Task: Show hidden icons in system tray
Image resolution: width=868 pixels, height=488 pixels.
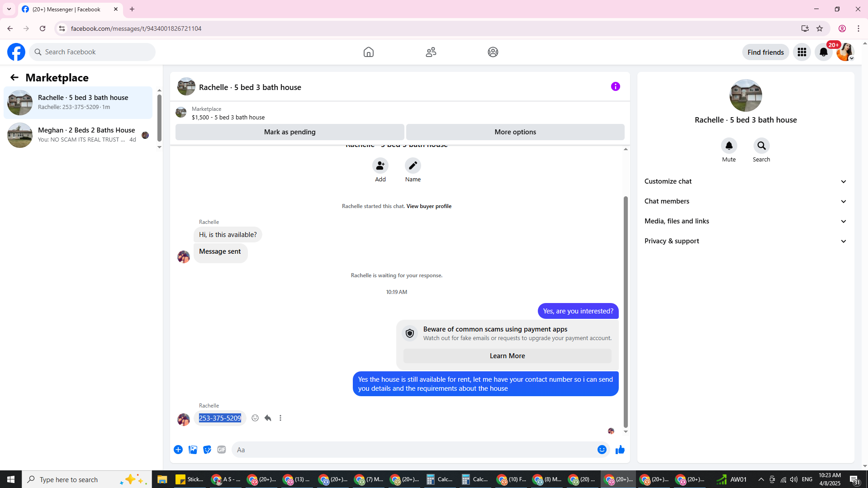Action: coord(761,479)
